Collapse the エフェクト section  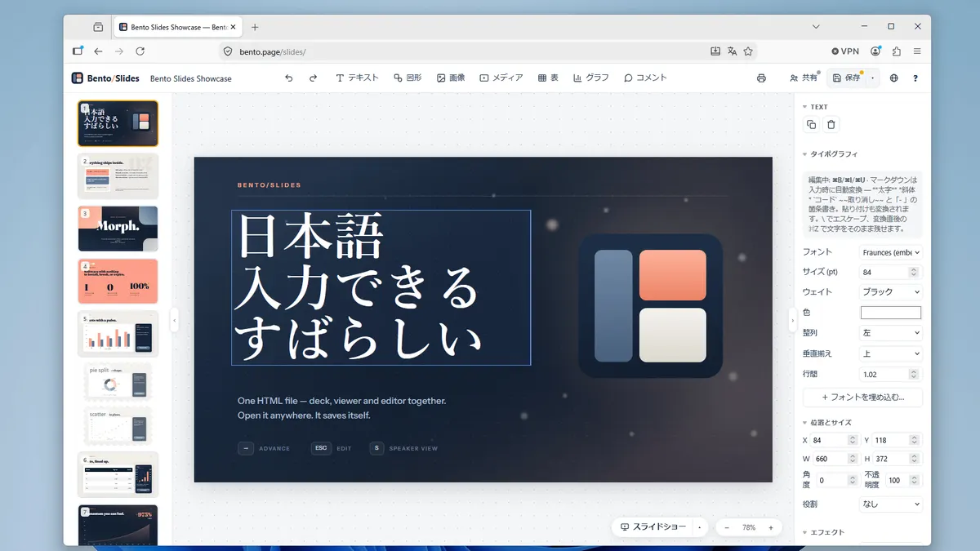(823, 532)
